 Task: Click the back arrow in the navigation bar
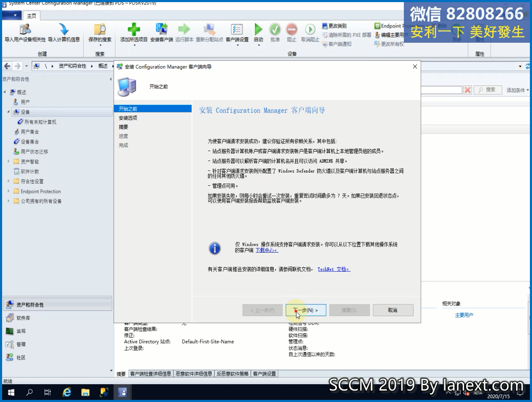point(7,66)
